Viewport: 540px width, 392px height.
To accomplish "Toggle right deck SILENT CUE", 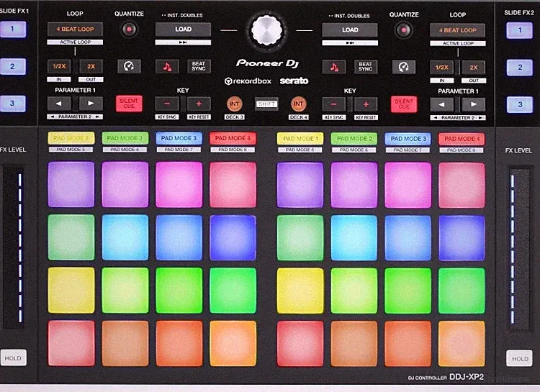I will coord(404,104).
